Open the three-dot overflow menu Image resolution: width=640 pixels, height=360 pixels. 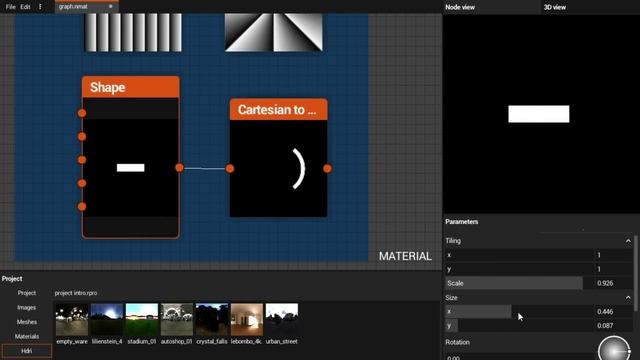pos(40,7)
